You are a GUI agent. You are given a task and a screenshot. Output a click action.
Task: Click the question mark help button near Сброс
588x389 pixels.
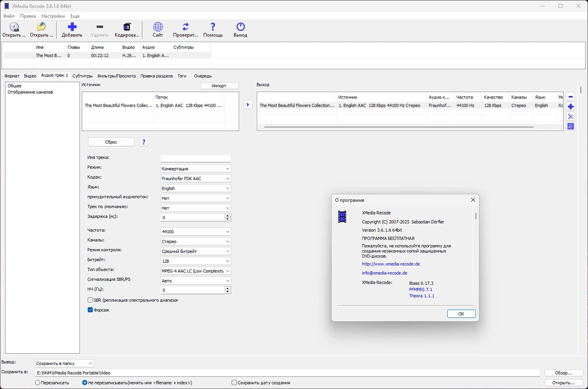pos(144,142)
